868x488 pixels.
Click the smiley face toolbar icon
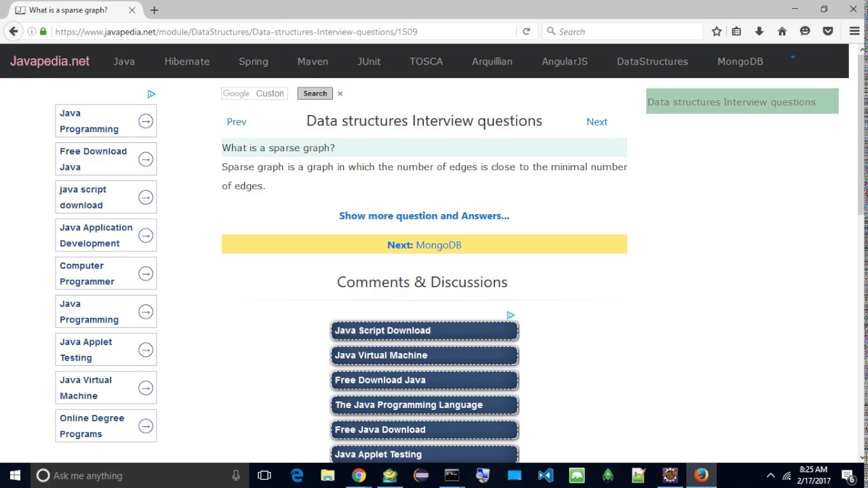click(x=805, y=31)
